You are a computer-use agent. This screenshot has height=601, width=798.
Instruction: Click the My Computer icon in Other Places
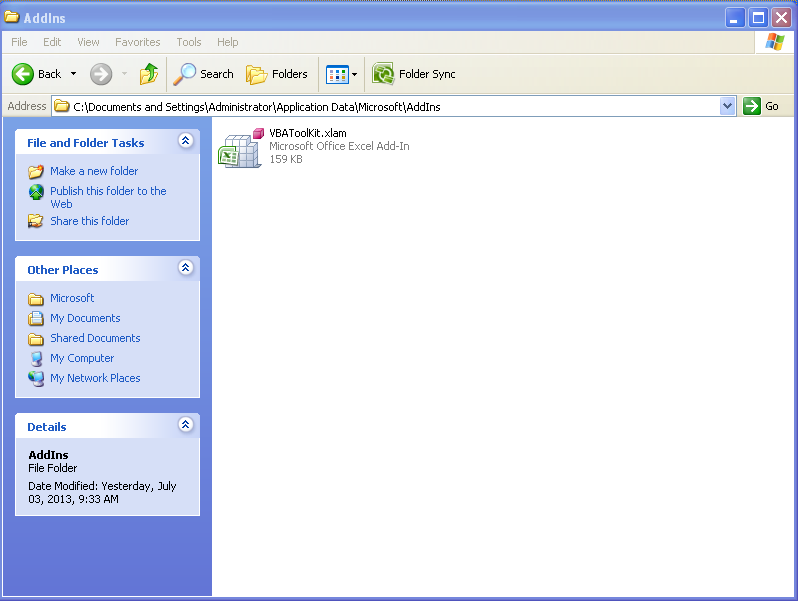tap(37, 359)
